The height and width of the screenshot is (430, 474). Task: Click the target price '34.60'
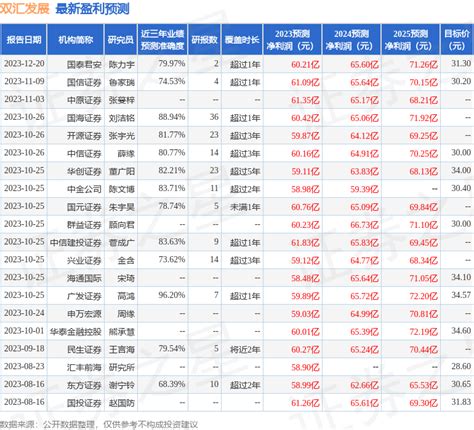(x=461, y=331)
